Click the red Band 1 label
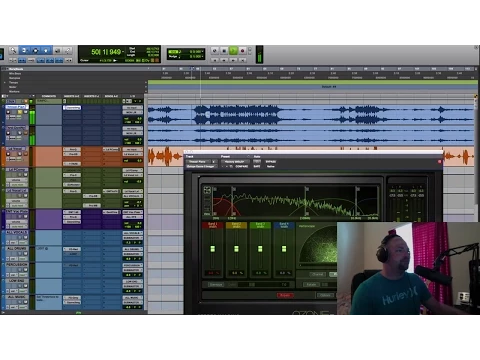The width and height of the screenshot is (480, 360). [x=213, y=225]
